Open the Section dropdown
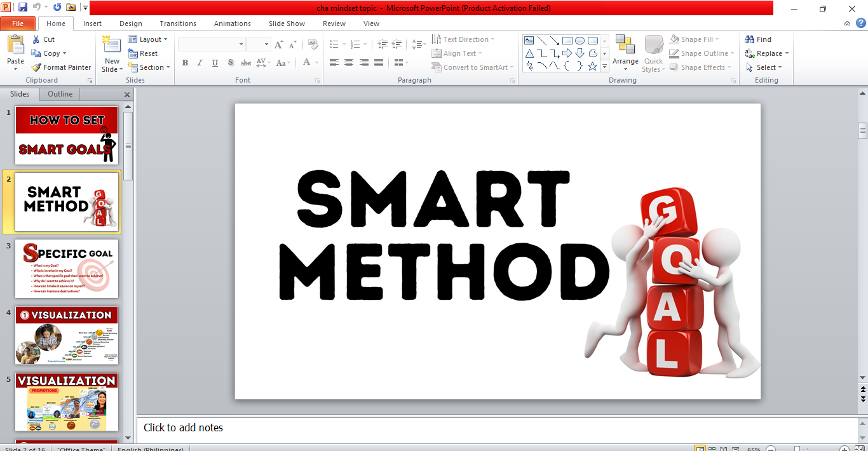This screenshot has width=868, height=451. pyautogui.click(x=149, y=67)
